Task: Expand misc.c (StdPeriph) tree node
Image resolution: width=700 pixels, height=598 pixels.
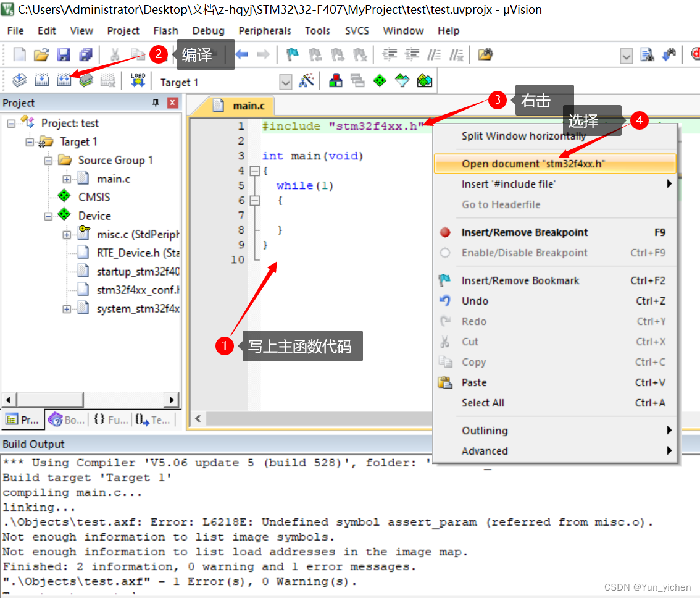Action: click(x=67, y=235)
